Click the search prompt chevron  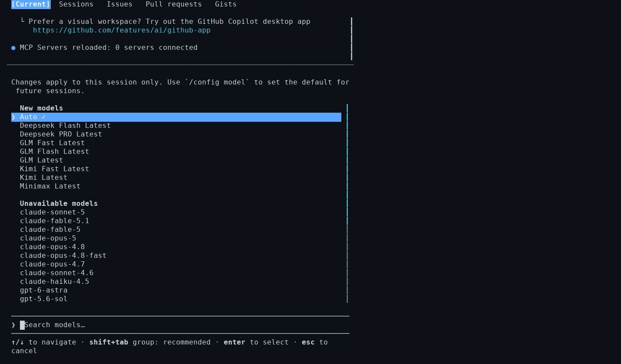13,325
